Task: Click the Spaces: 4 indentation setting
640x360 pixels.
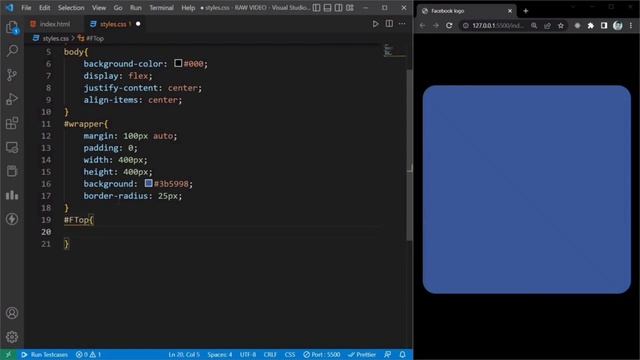Action: point(220,354)
